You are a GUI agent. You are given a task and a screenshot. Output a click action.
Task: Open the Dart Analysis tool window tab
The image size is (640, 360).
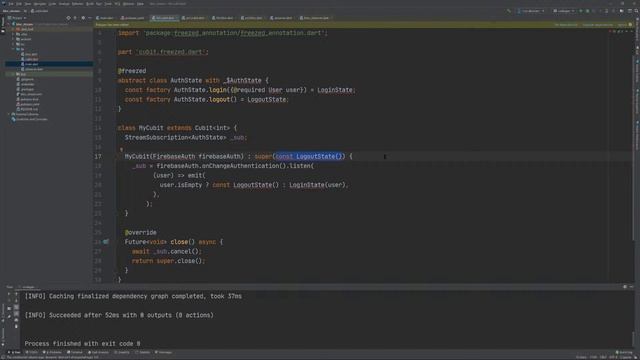click(x=98, y=352)
